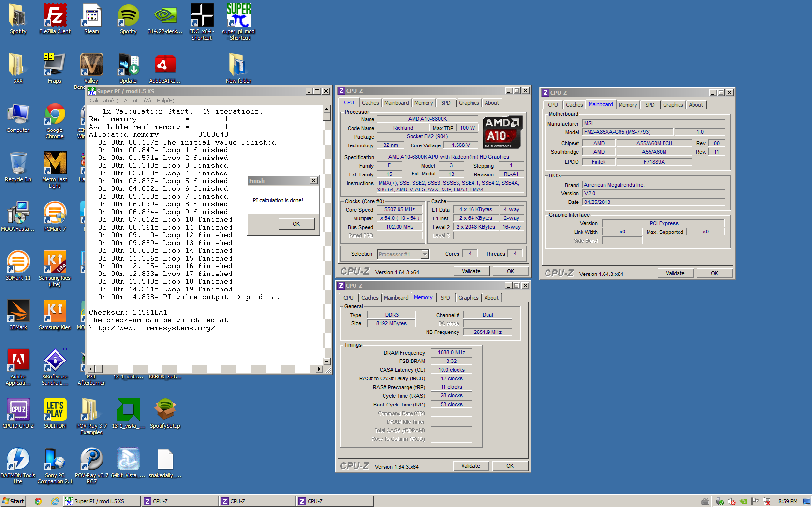Click Super PI vertical scrollbar up arrow
Image resolution: width=812 pixels, height=507 pixels.
click(327, 110)
